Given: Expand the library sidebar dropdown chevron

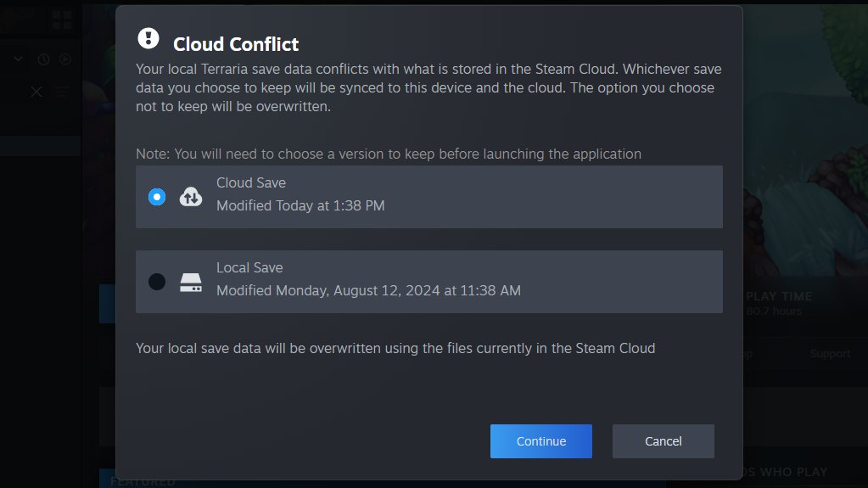Looking at the screenshot, I should (x=20, y=59).
